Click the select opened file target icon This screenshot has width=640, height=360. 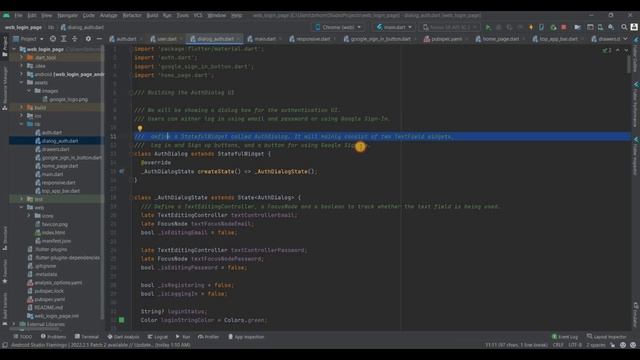pos(53,39)
